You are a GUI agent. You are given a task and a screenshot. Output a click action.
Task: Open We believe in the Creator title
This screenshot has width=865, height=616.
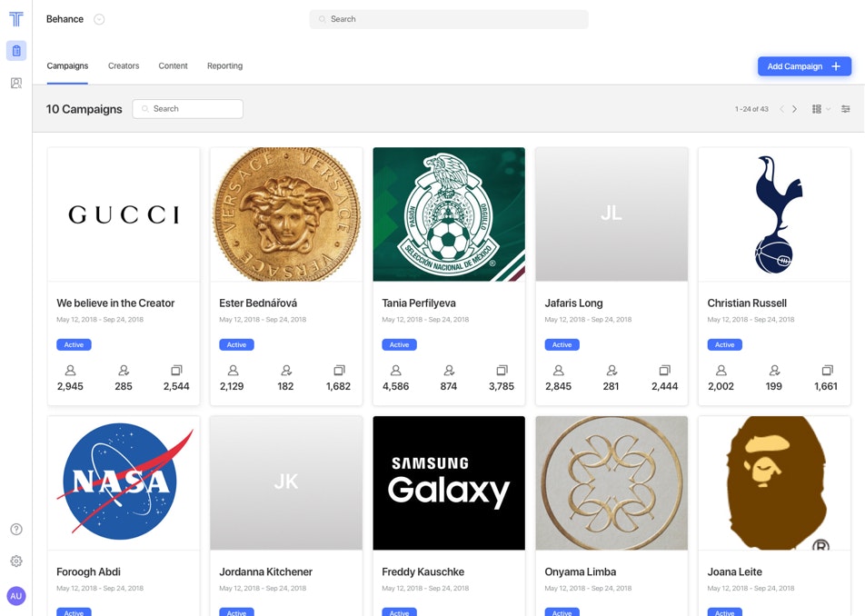coord(115,303)
